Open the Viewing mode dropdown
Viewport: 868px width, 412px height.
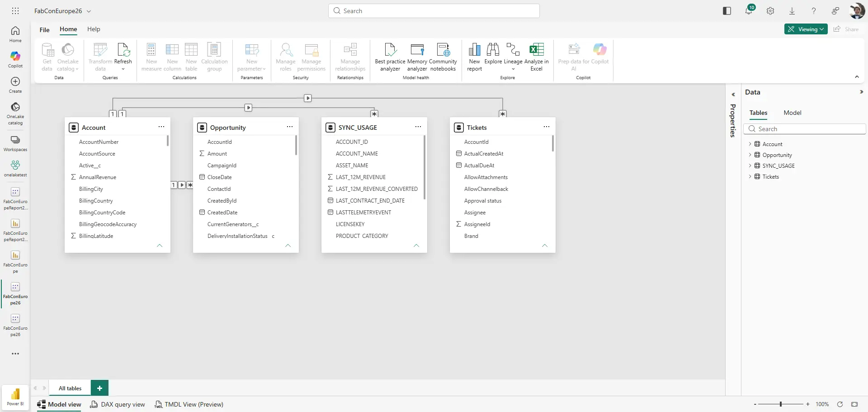(x=806, y=29)
